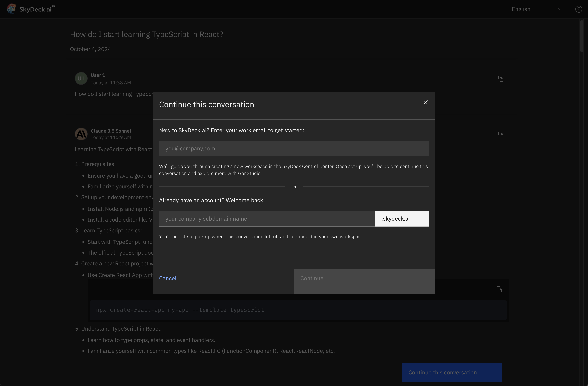Copy the npx create-react-app code snippet
The height and width of the screenshot is (386, 588).
499,289
